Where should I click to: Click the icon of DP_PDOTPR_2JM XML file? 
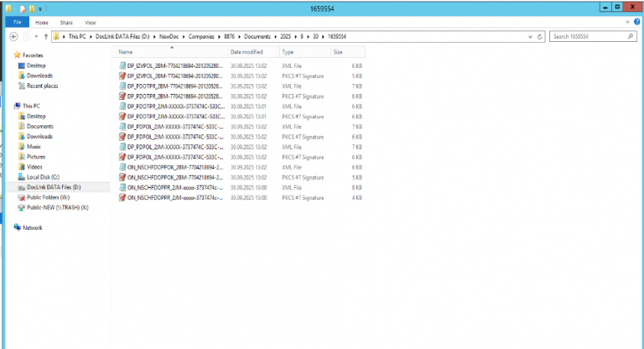(122, 107)
